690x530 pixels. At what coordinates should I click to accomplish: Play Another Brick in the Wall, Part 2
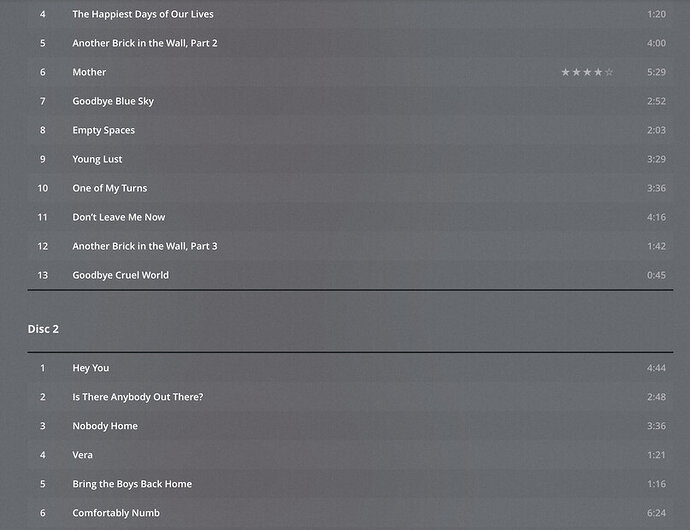click(144, 43)
